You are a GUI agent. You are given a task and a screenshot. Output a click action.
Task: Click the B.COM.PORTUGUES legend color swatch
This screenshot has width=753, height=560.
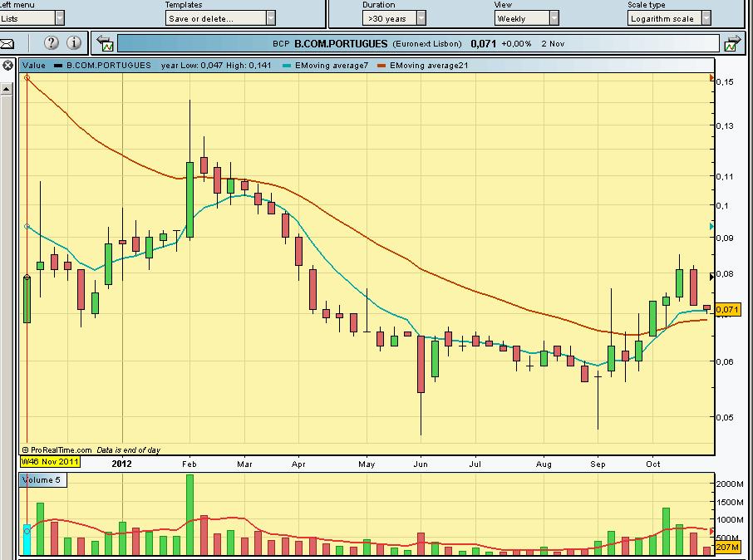(x=58, y=66)
